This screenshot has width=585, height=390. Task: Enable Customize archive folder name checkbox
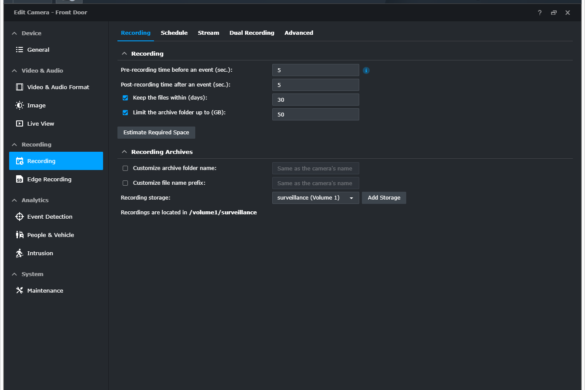(125, 168)
